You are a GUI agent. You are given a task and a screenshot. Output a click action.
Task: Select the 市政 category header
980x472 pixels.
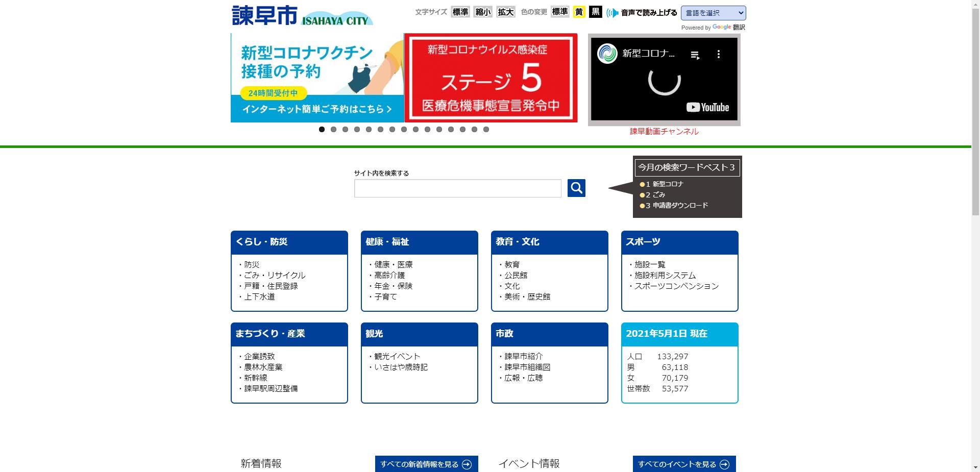(x=549, y=334)
